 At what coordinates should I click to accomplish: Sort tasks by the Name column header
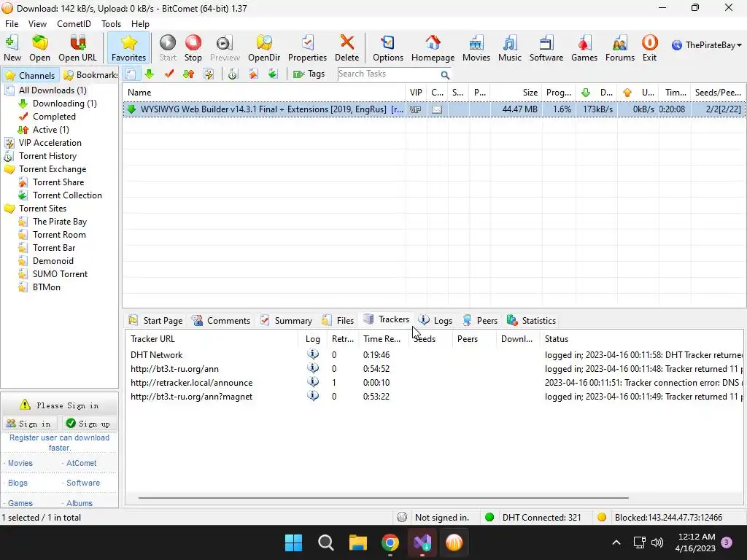264,93
